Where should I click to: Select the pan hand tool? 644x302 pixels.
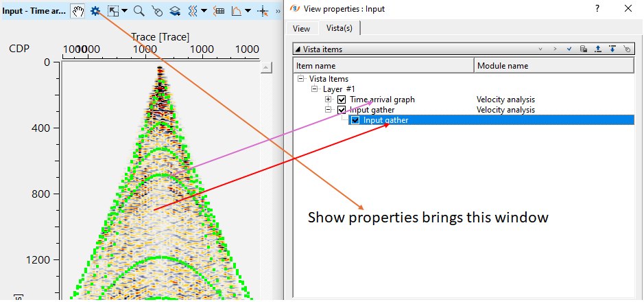coord(79,11)
